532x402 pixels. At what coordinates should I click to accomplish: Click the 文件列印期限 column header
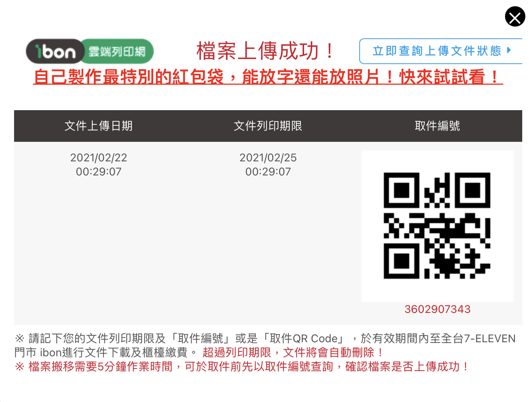tap(268, 126)
